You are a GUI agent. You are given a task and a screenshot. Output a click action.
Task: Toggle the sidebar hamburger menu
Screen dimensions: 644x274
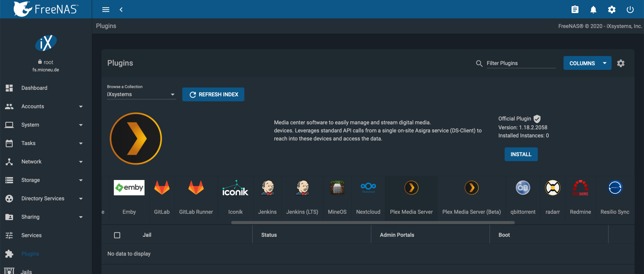pos(106,9)
